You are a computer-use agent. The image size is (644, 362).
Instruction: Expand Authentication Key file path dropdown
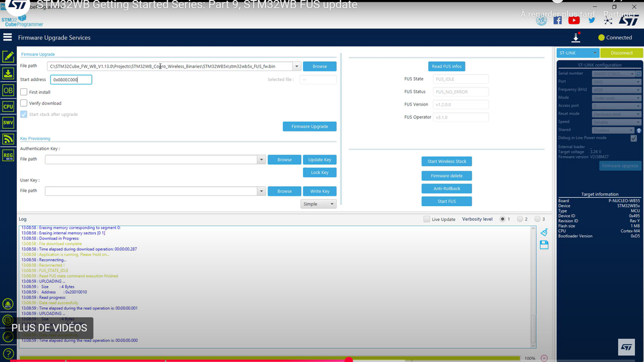click(261, 160)
